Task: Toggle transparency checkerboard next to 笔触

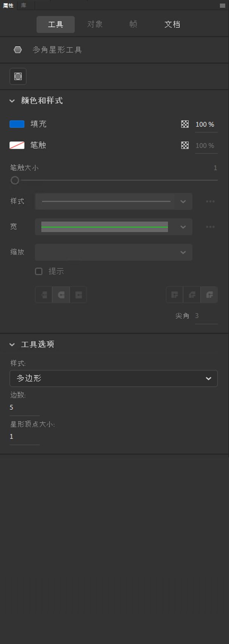Action: pos(184,145)
